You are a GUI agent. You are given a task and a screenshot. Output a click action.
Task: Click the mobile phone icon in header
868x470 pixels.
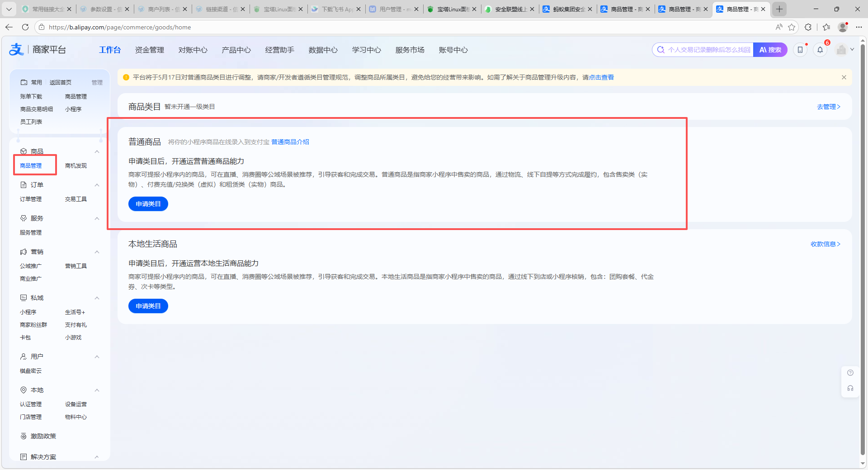(800, 50)
